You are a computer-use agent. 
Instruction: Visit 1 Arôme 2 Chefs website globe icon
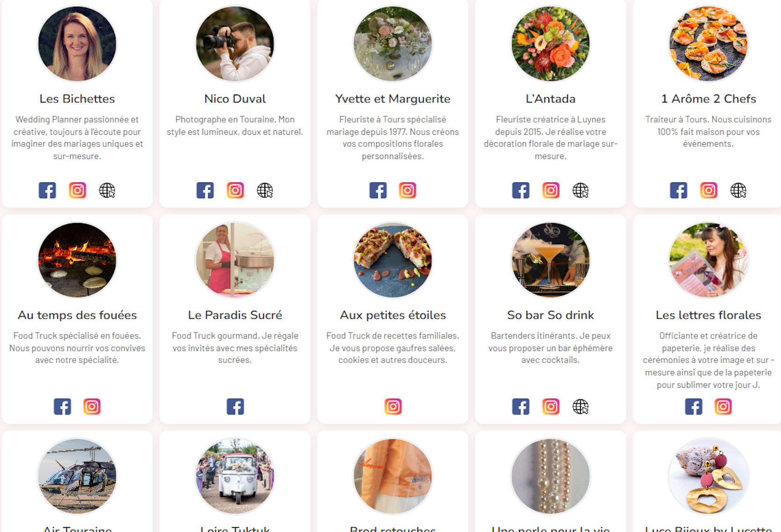pyautogui.click(x=738, y=190)
